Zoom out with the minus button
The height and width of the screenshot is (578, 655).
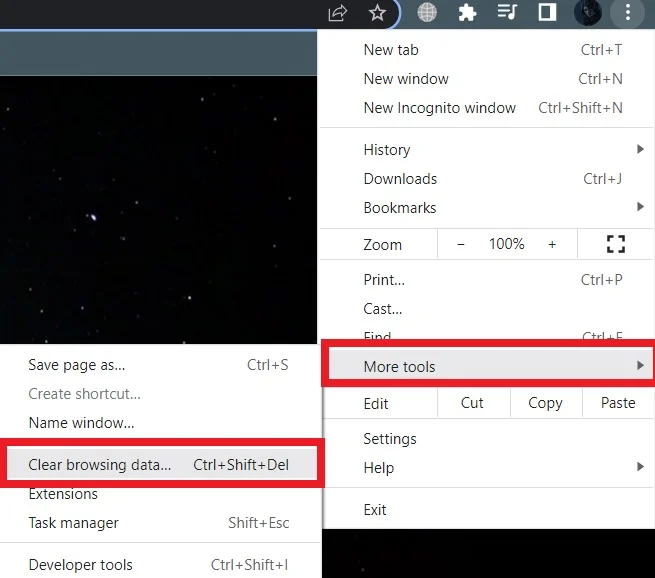click(x=461, y=244)
